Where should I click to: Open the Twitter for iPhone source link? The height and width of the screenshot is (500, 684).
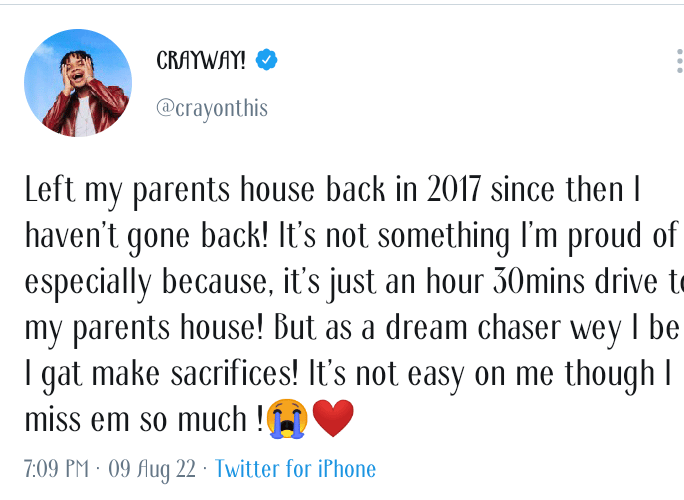295,469
